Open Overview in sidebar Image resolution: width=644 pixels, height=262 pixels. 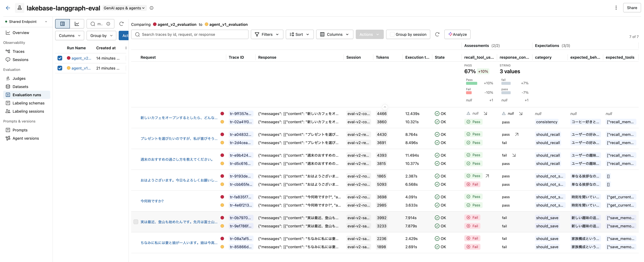tap(21, 33)
